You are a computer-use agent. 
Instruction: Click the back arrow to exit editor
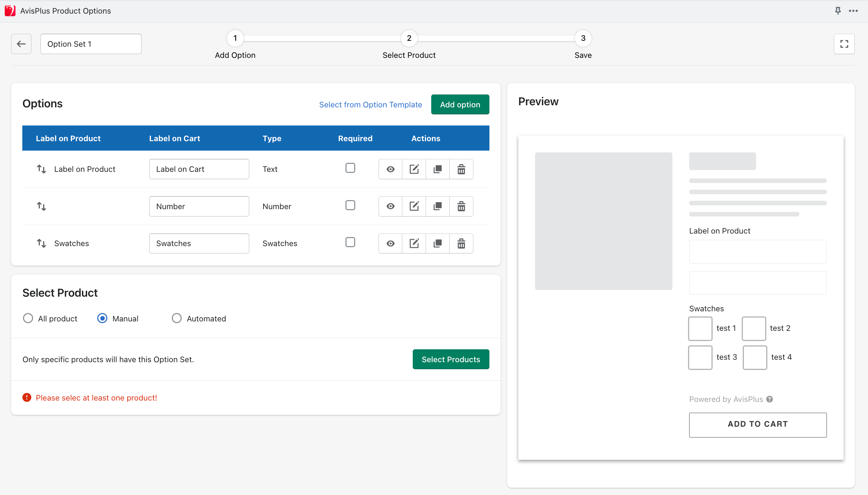(x=21, y=44)
